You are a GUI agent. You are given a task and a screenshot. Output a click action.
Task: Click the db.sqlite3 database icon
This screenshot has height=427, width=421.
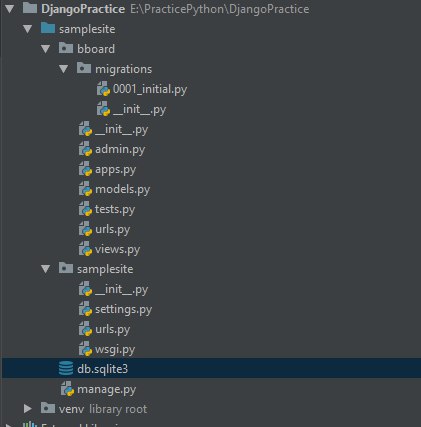click(x=66, y=368)
